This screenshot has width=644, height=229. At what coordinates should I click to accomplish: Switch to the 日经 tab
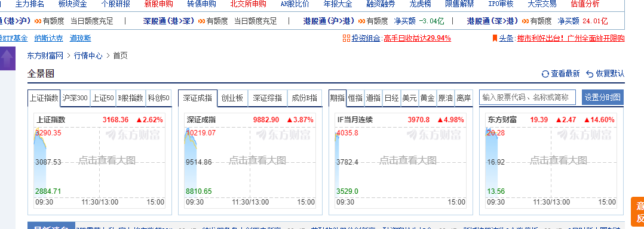coord(391,98)
